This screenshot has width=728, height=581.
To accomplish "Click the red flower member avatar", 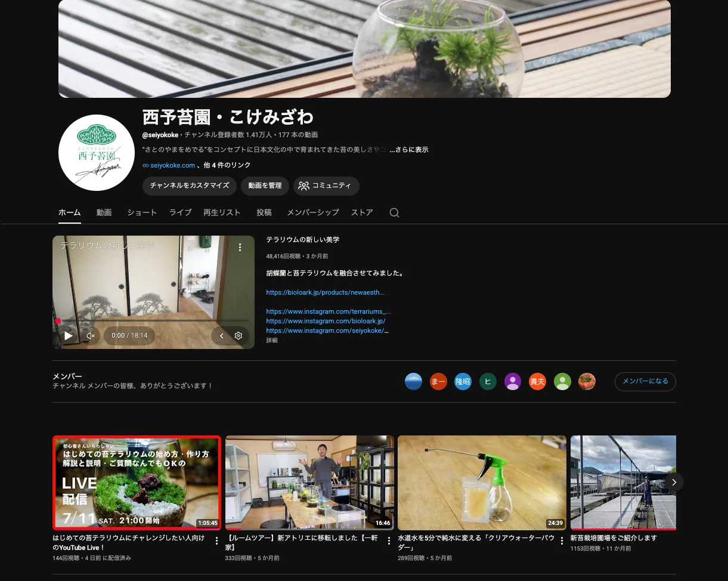I will coord(587,382).
